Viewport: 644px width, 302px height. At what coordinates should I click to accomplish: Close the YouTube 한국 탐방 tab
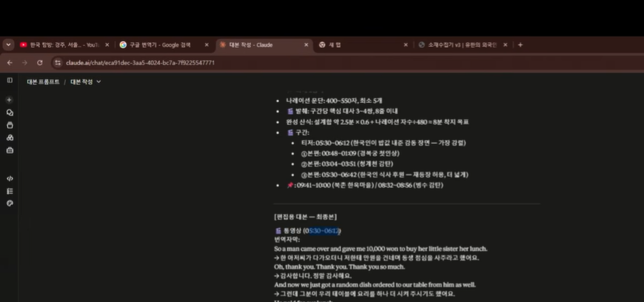107,45
